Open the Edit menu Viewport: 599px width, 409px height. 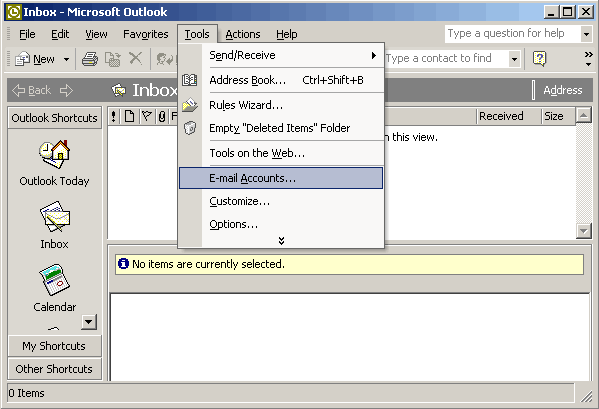coord(60,34)
